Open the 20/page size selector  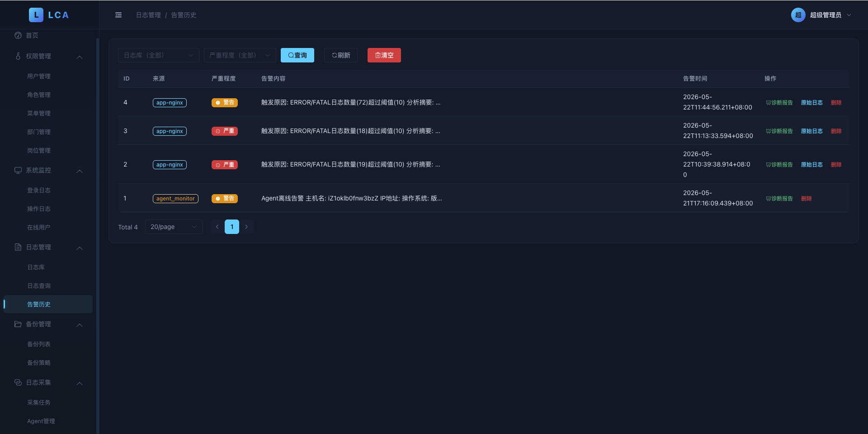pos(174,227)
